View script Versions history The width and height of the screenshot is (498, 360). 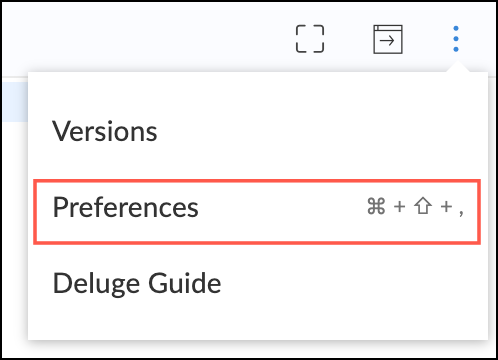click(x=105, y=131)
